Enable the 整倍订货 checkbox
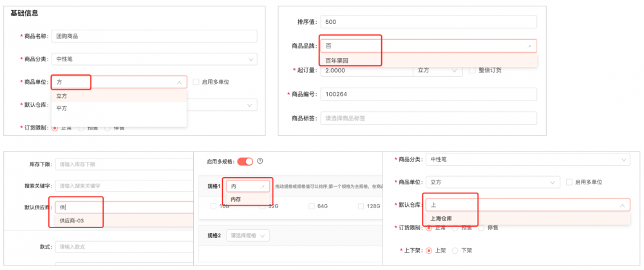The width and height of the screenshot is (644, 270). 472,70
